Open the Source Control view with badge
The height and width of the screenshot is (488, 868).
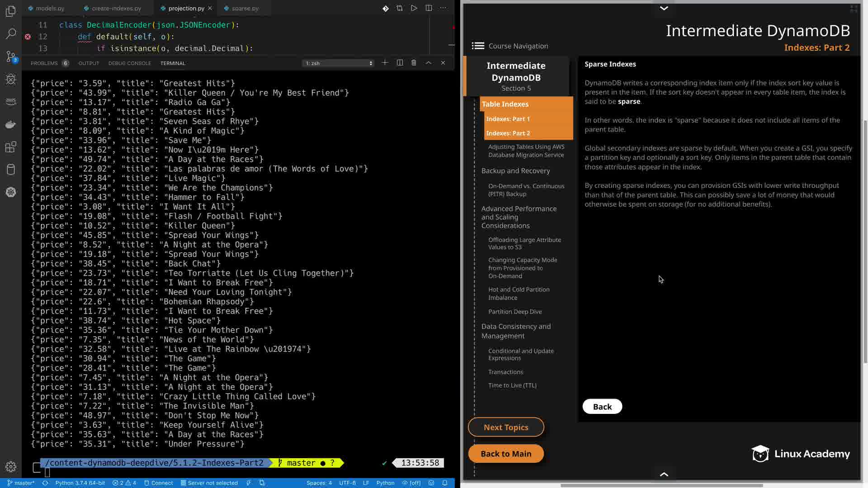tap(11, 56)
